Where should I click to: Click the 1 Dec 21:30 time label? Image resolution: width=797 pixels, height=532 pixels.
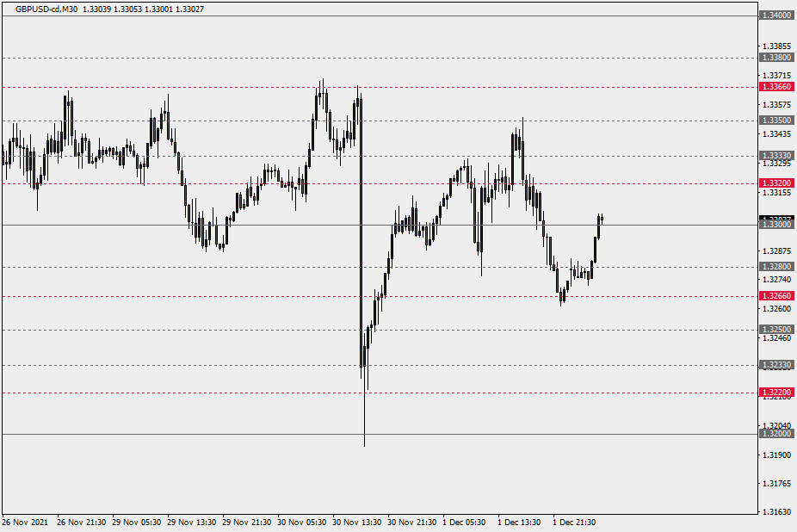(x=574, y=523)
